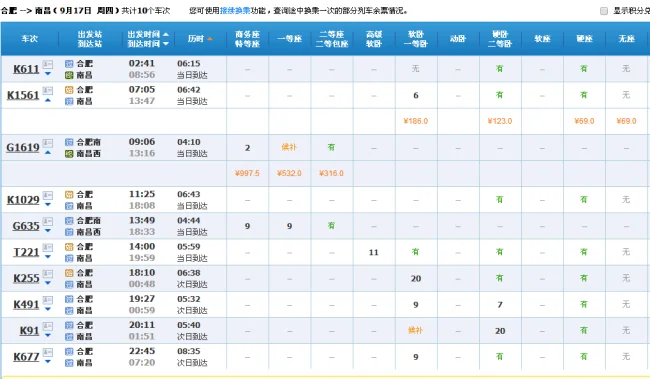Click the 无座 column header
Viewport: 650px width, 379px height.
[626, 39]
